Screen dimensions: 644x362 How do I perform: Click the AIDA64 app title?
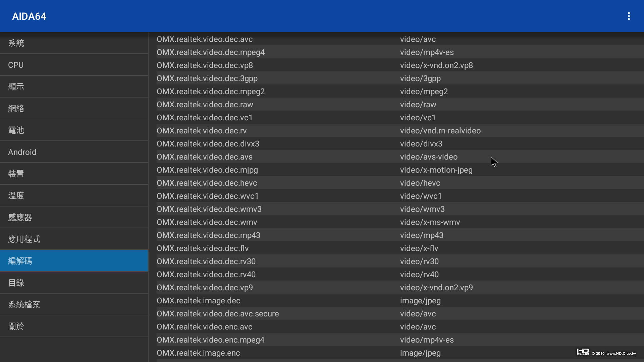[29, 16]
